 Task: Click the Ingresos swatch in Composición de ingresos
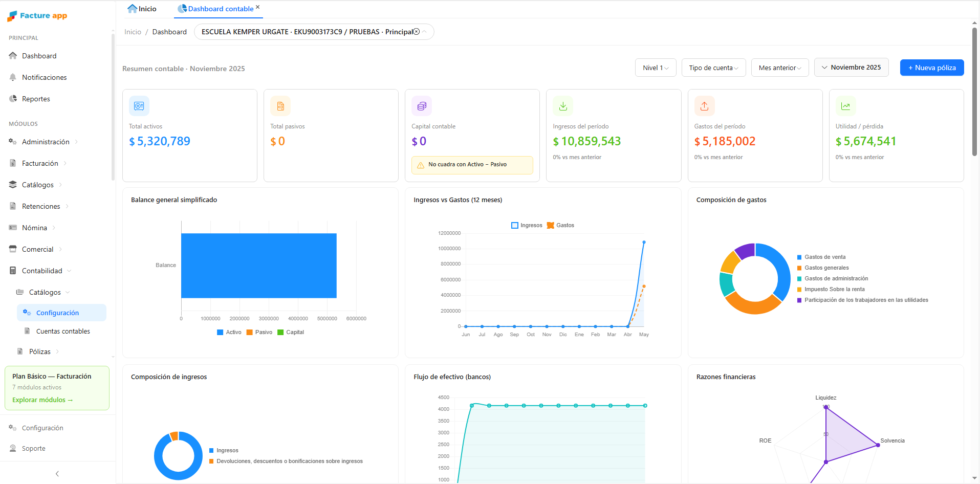[211, 451]
